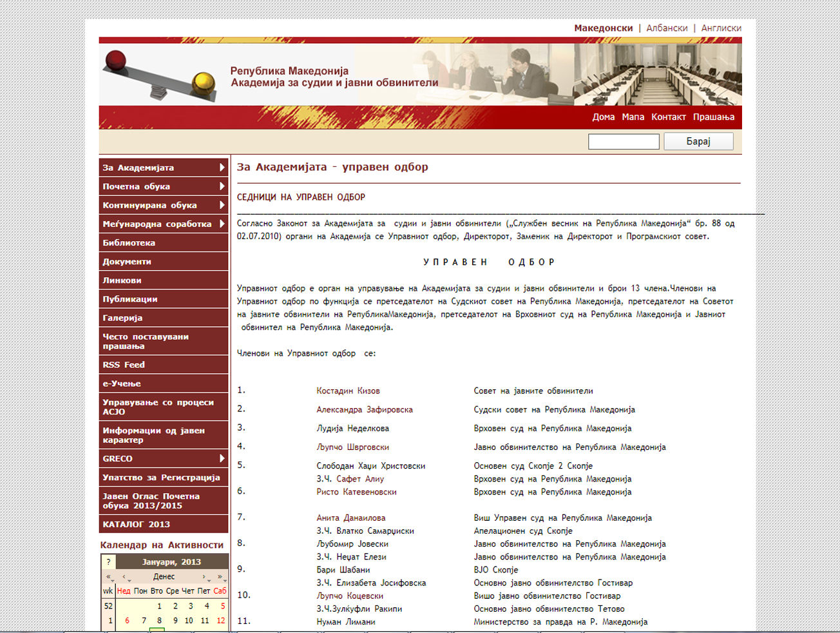Screen dimensions: 840x633
Task: Click the search text field
Action: tap(623, 141)
